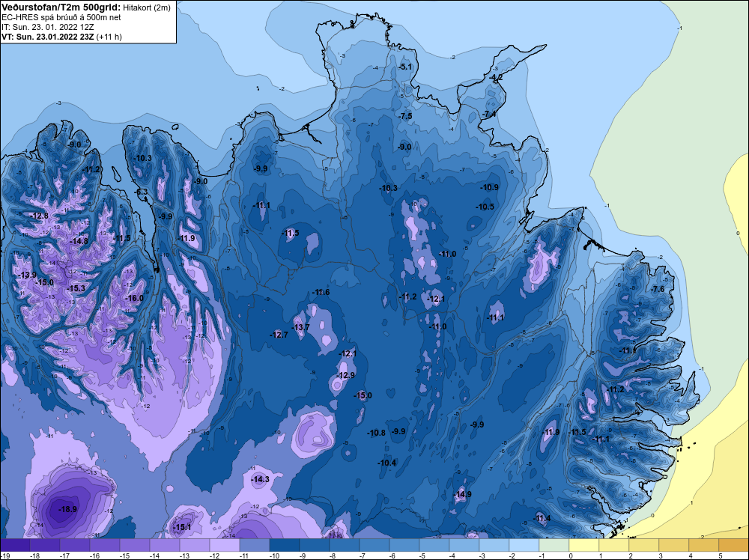Click the -11.4 temperature value

pyautogui.click(x=542, y=519)
